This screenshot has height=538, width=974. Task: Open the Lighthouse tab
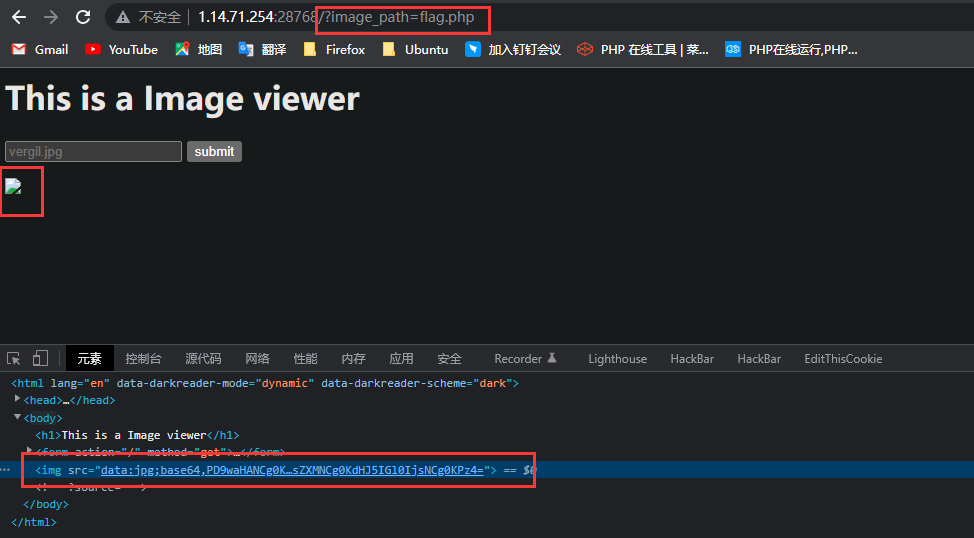click(617, 359)
